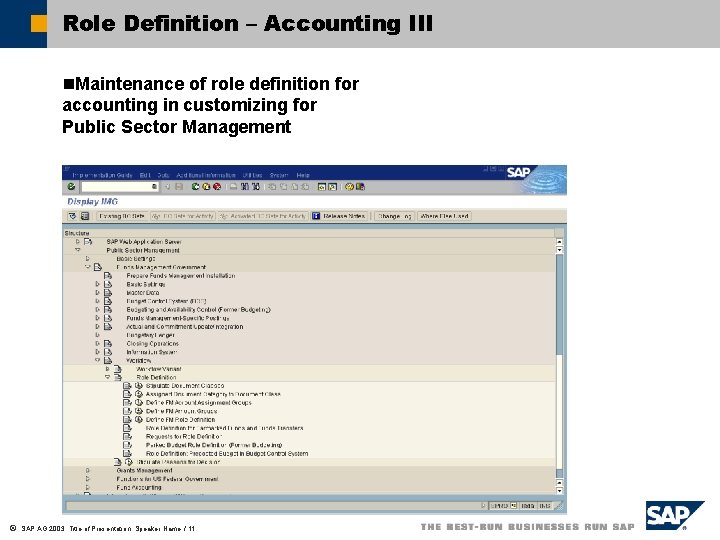This screenshot has width=720, height=540.
Task: Open documentation icon for Prepare Funds Management Installation
Action: coord(108,276)
